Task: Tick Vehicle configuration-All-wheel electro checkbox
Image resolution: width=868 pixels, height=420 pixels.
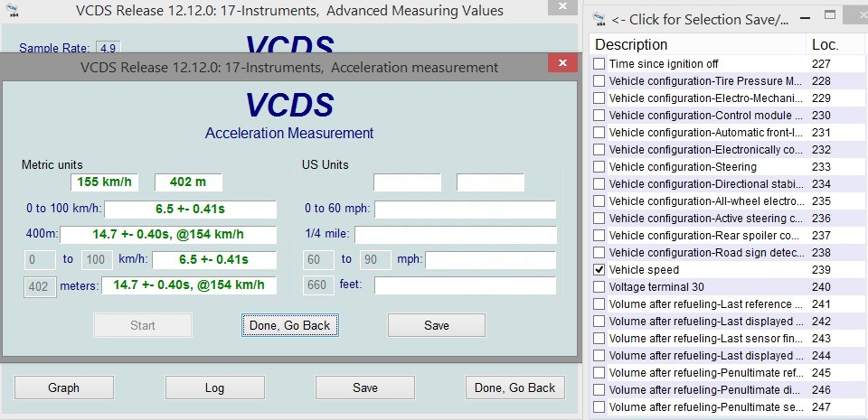Action: pyautogui.click(x=599, y=201)
